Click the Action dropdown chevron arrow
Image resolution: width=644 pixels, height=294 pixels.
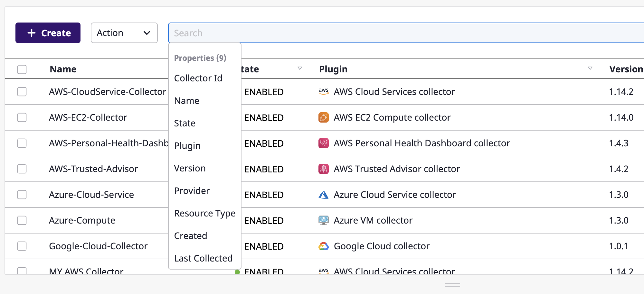click(147, 33)
